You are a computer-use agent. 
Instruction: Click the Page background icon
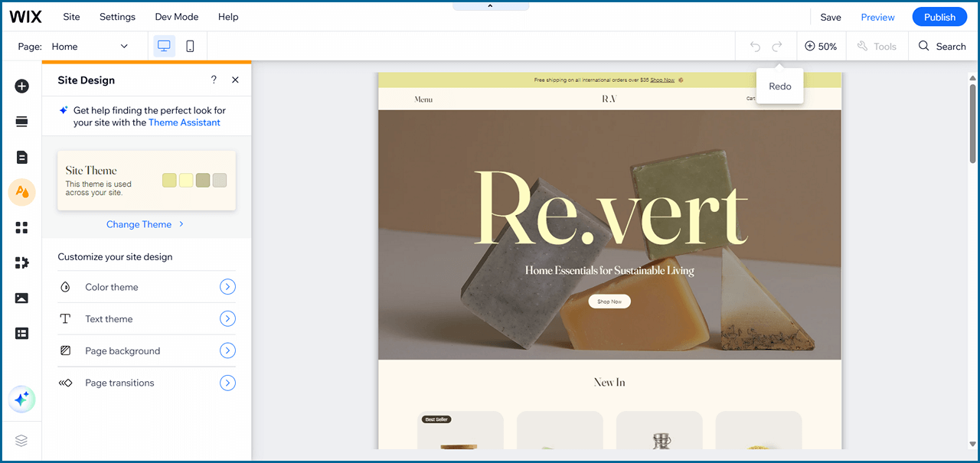[65, 351]
